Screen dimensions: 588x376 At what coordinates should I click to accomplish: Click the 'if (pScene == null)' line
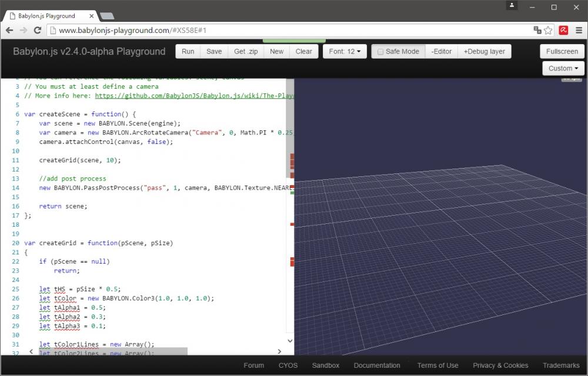(74, 261)
